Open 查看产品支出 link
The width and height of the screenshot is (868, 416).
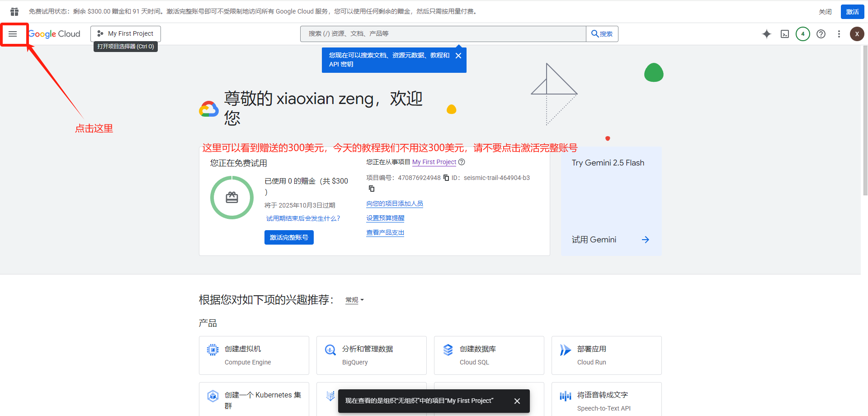[385, 232]
